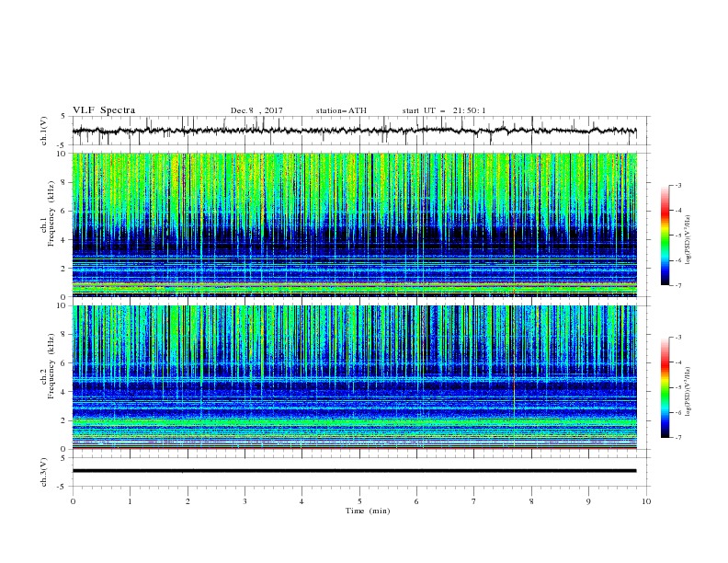Click time axis tick label "1"
This screenshot has width=728, height=563.
click(130, 501)
